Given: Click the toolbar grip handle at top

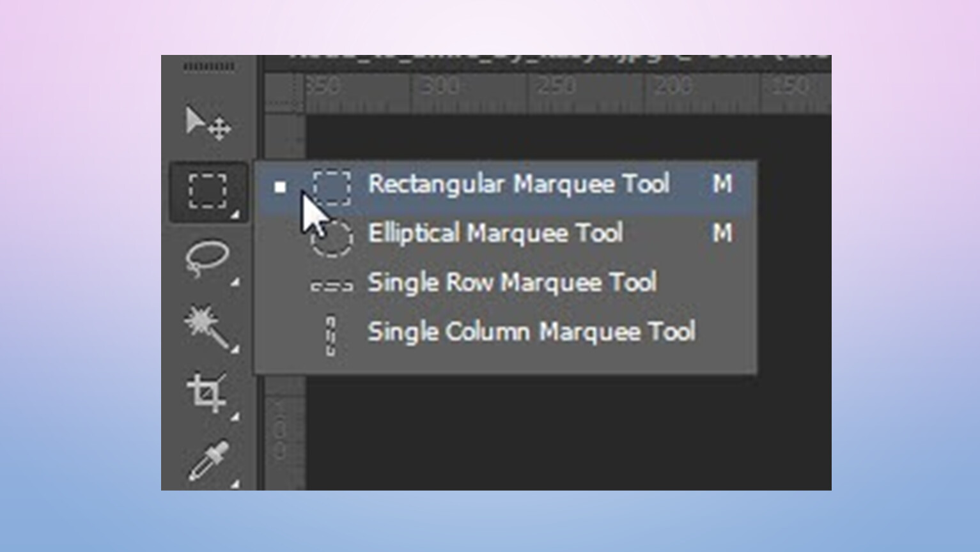Looking at the screenshot, I should [x=208, y=67].
